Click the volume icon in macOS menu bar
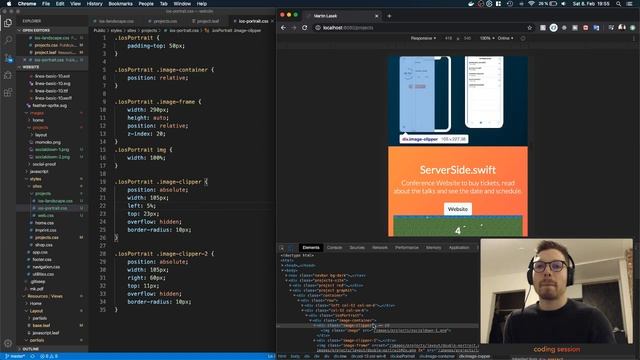Image resolution: width=640 pixels, height=360 pixels. 564,4
